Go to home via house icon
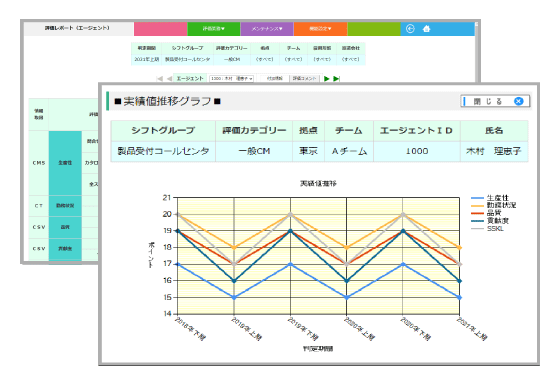The height and width of the screenshot is (380, 560). tap(426, 29)
